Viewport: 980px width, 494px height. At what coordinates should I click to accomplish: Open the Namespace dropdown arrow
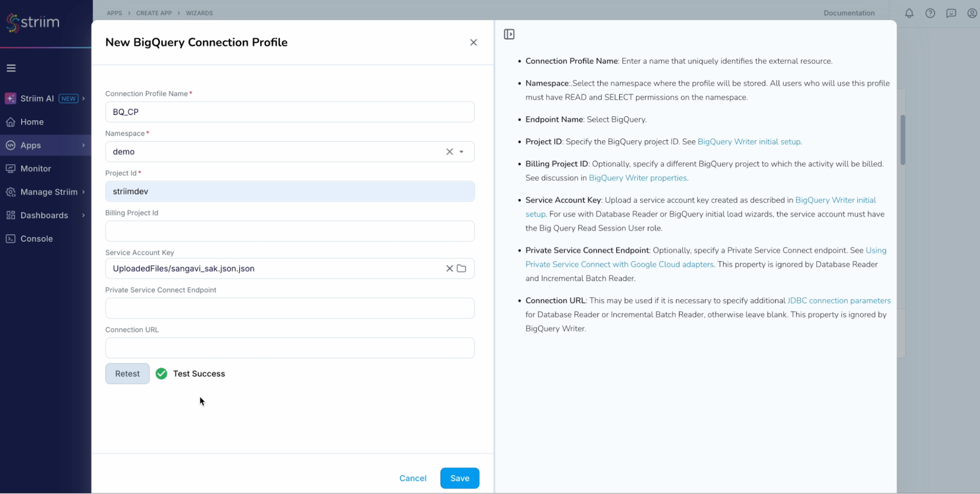coord(461,152)
